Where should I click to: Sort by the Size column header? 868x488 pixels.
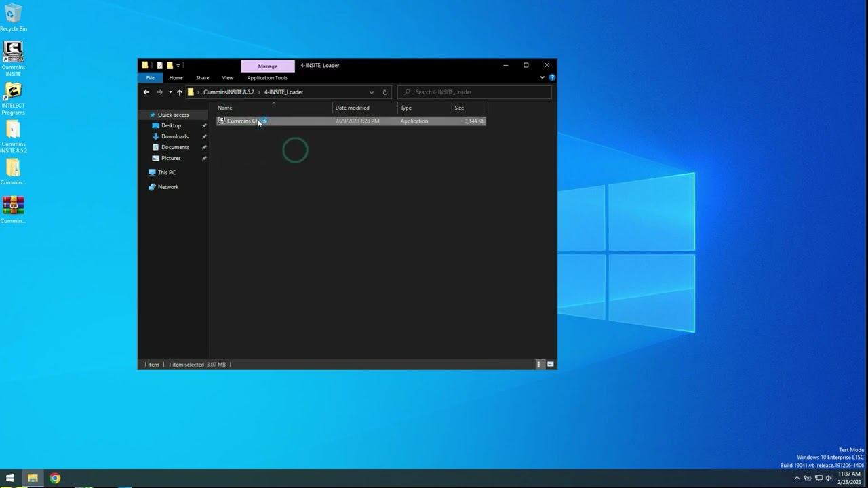469,108
